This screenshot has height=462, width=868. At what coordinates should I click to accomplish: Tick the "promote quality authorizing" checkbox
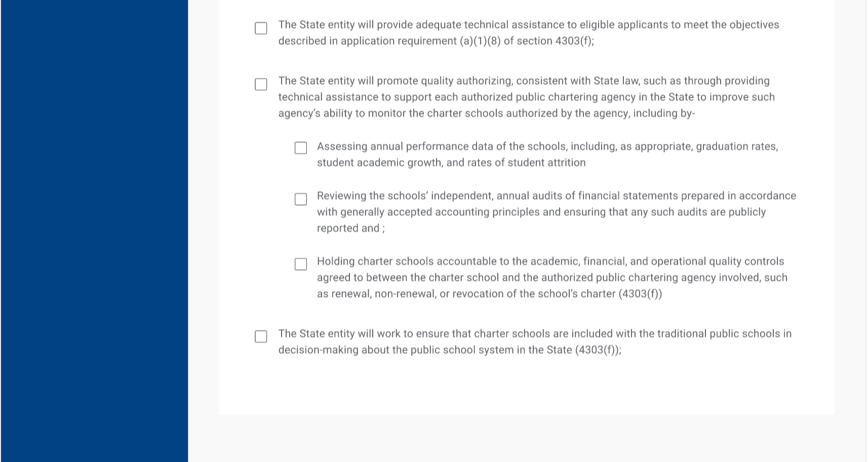point(261,84)
